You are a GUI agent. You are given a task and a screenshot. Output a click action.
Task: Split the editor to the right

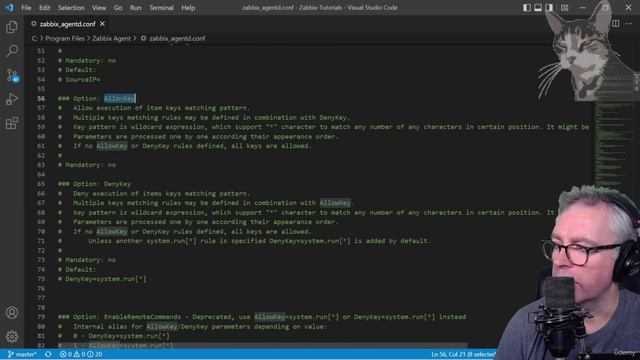[x=616, y=24]
